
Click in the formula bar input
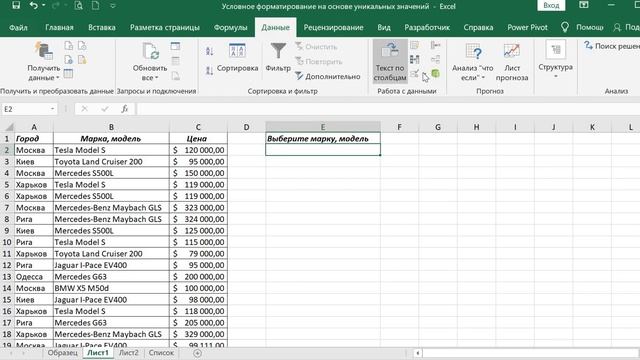(x=388, y=109)
